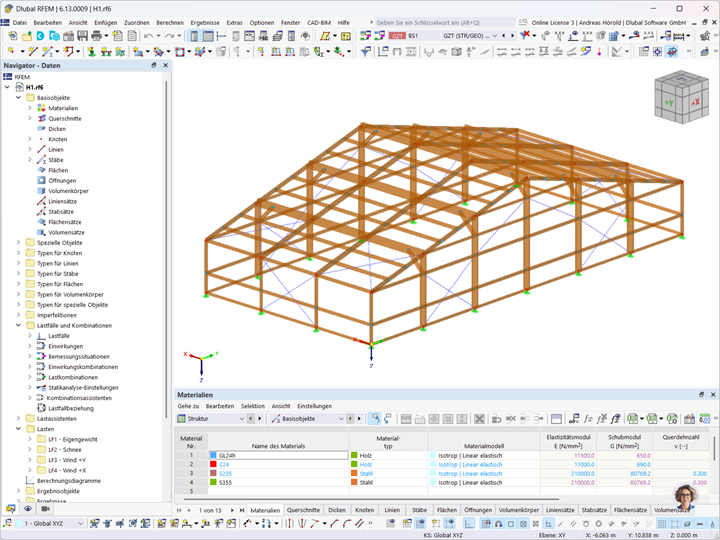Go to next load case arrow
Screen dimensions: 720x540
512,36
